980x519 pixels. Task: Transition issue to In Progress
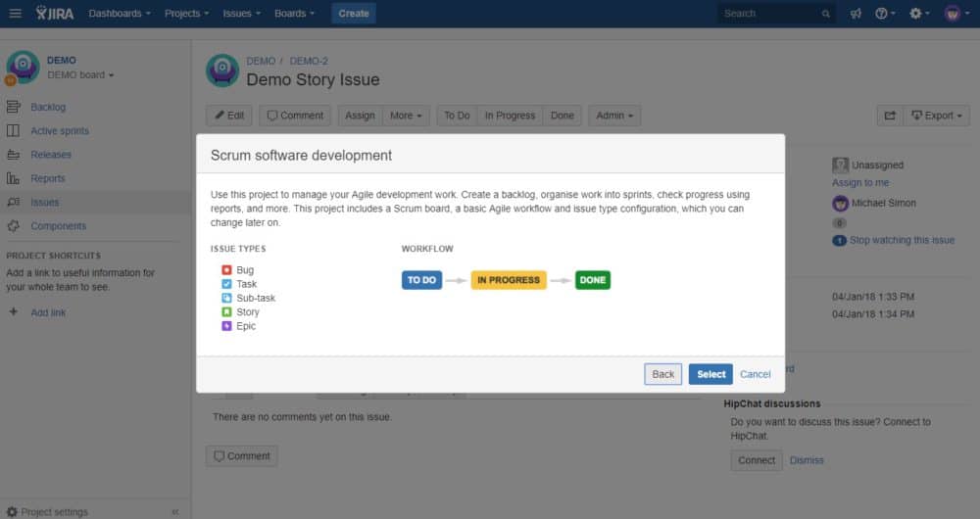510,116
